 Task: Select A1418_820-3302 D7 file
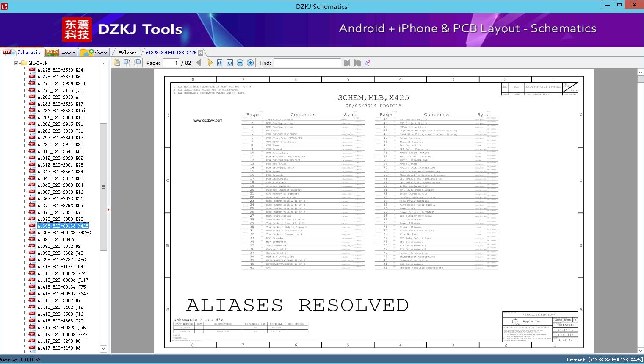[59, 300]
